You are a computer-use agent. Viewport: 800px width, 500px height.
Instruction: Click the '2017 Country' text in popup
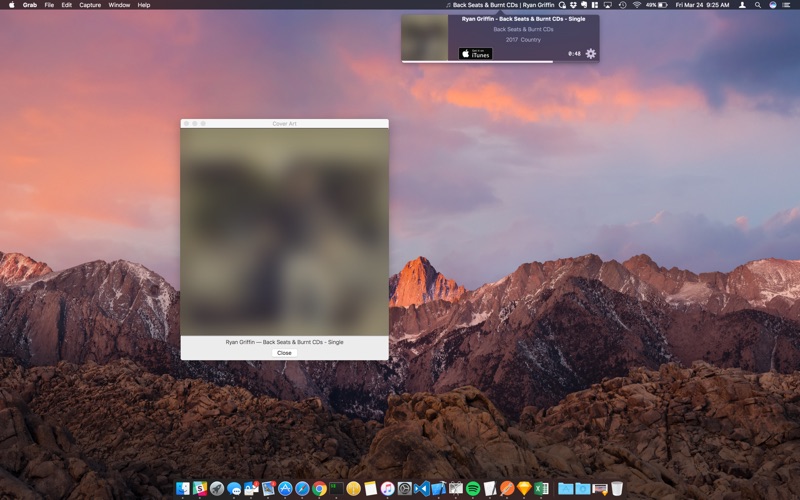point(523,39)
